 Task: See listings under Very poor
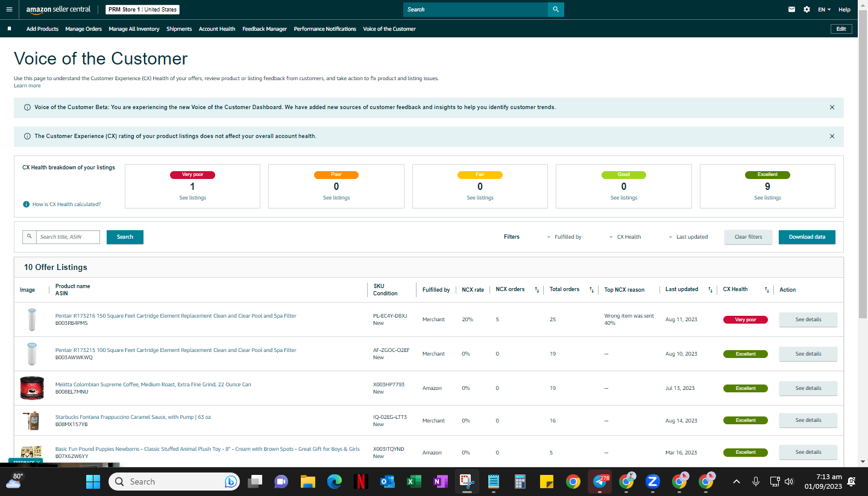(x=192, y=198)
